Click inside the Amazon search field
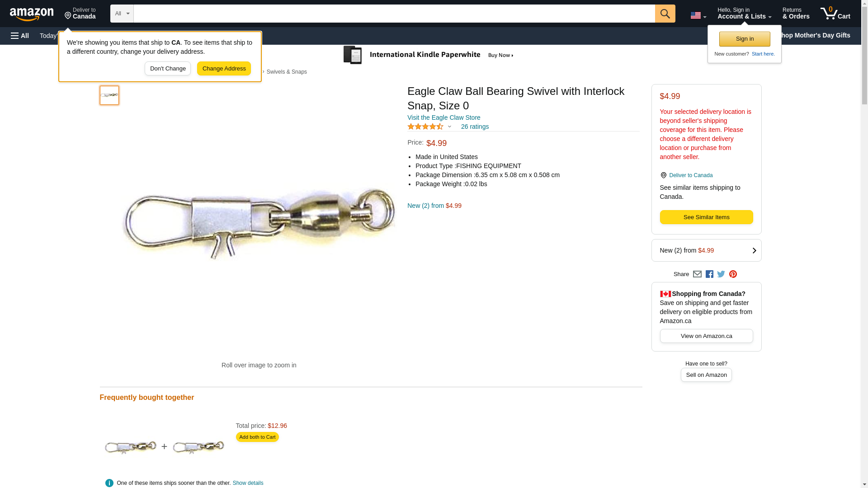The image size is (868, 488). coord(393,14)
